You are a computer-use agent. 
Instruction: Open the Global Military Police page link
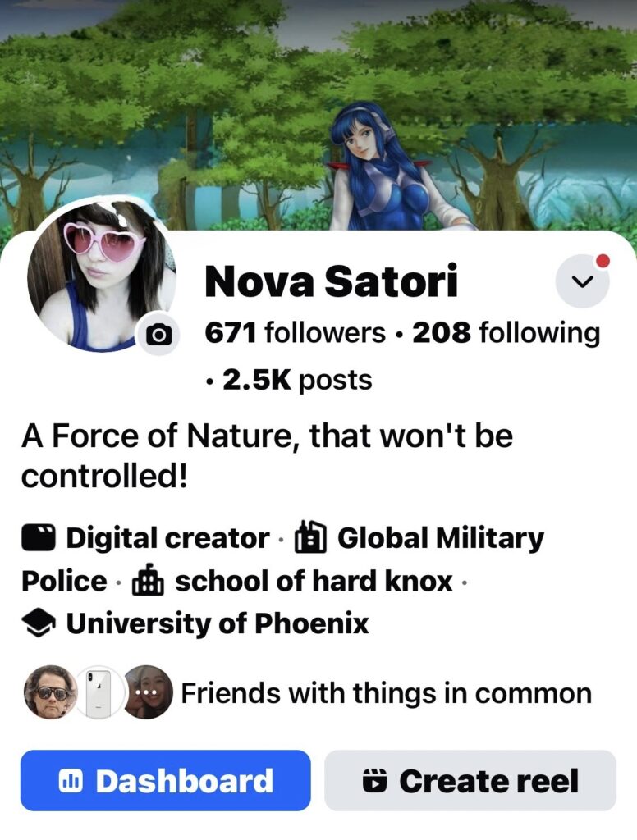click(282, 559)
